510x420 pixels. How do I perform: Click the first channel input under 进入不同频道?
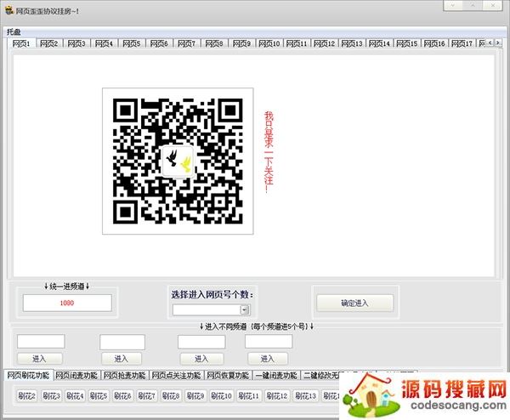pyautogui.click(x=41, y=342)
